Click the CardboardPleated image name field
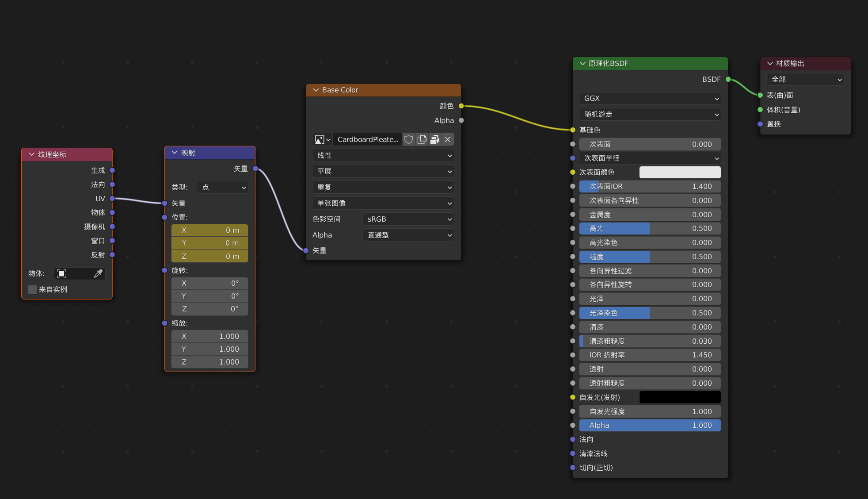868x499 pixels. pyautogui.click(x=367, y=140)
